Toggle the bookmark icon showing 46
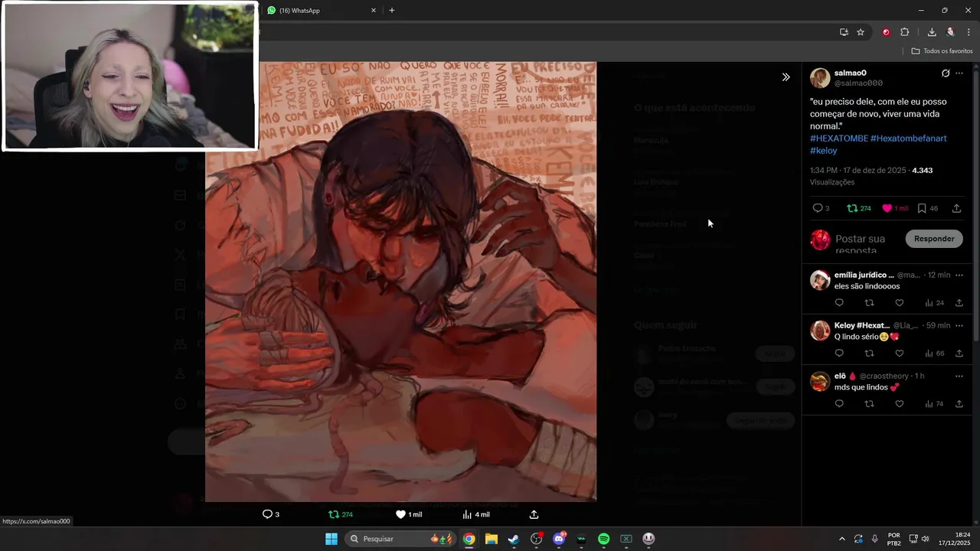 pos(927,208)
